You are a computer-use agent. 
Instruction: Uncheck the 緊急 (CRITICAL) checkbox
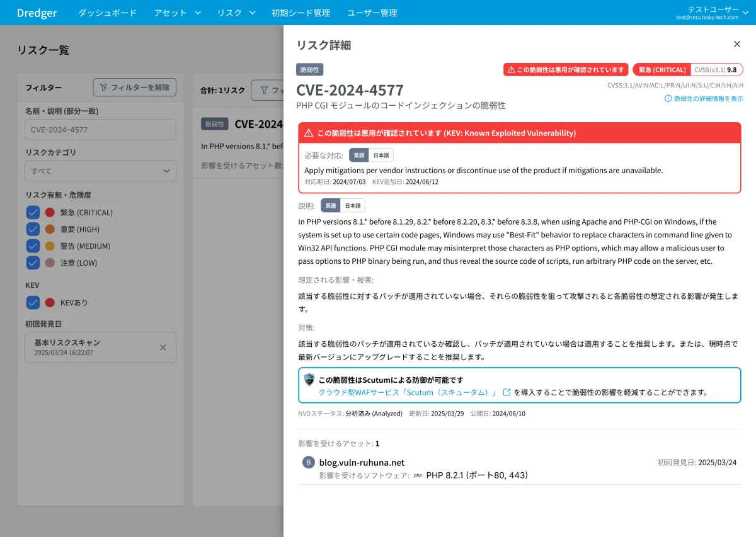pos(33,213)
